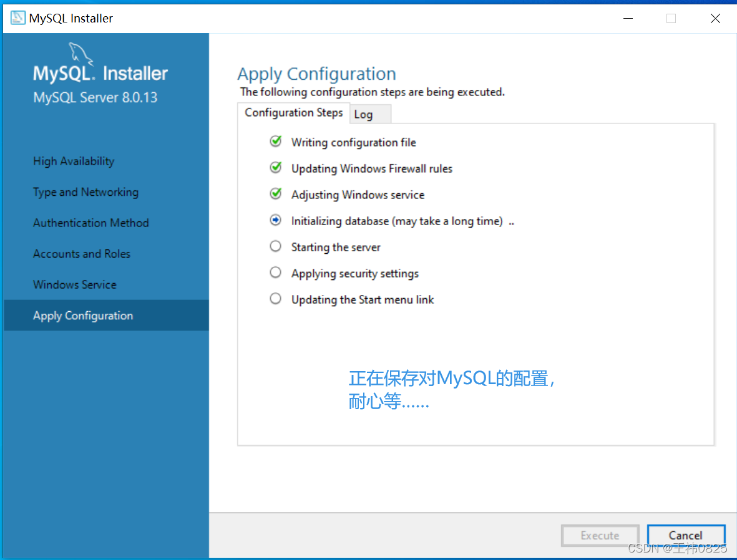Minimize the MySQL Installer window
737x560 pixels.
coord(628,18)
